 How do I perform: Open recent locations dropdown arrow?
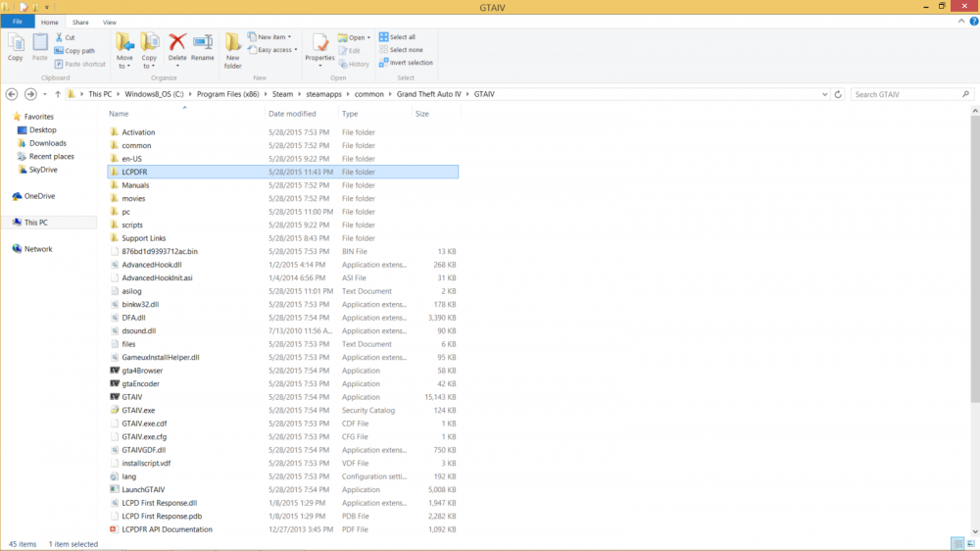pyautogui.click(x=45, y=94)
